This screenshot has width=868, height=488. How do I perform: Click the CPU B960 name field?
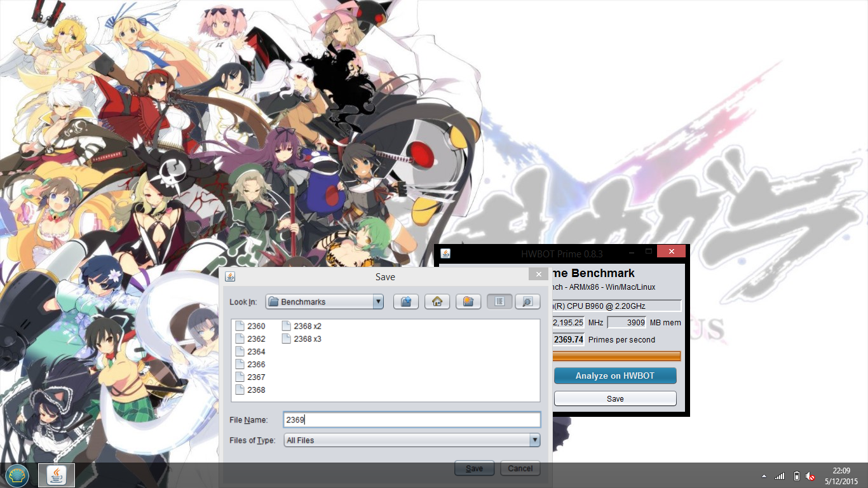(616, 306)
